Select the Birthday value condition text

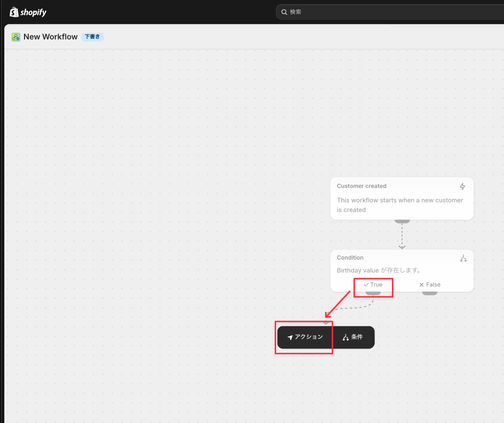[x=379, y=271]
